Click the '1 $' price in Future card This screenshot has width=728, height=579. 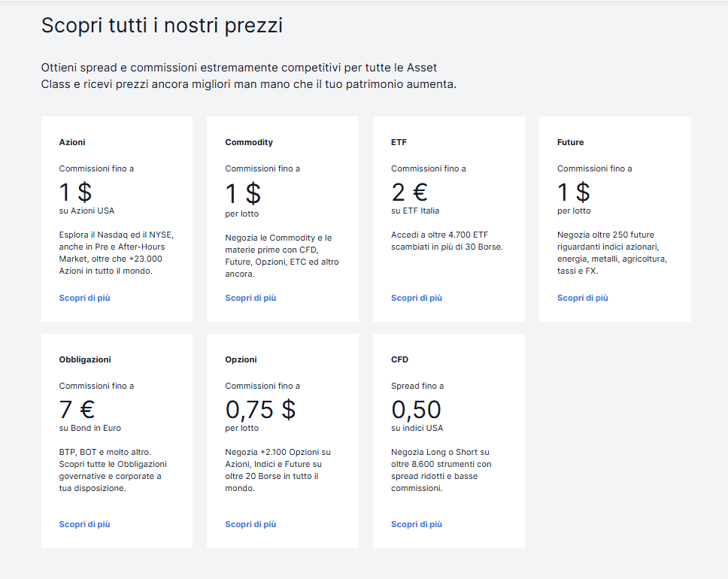coord(574,192)
